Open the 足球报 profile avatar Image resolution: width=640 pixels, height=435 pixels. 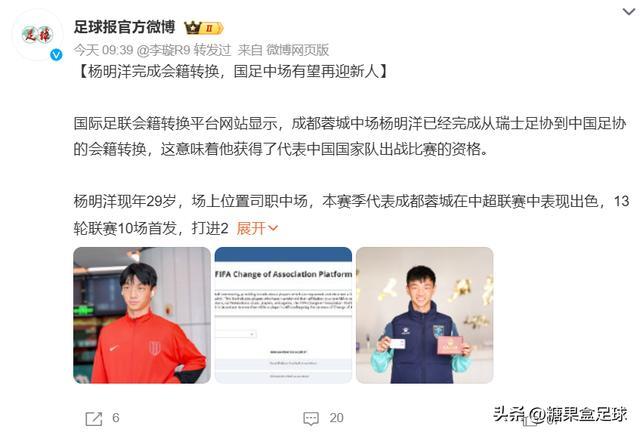point(37,35)
